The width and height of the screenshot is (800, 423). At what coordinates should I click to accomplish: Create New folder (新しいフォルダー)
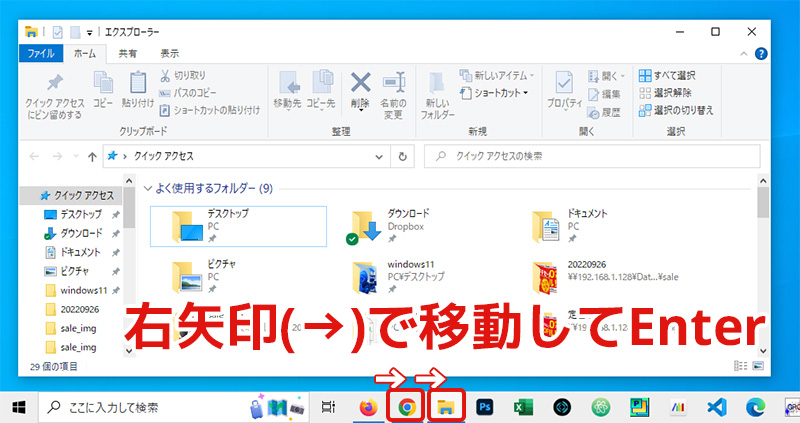[437, 95]
